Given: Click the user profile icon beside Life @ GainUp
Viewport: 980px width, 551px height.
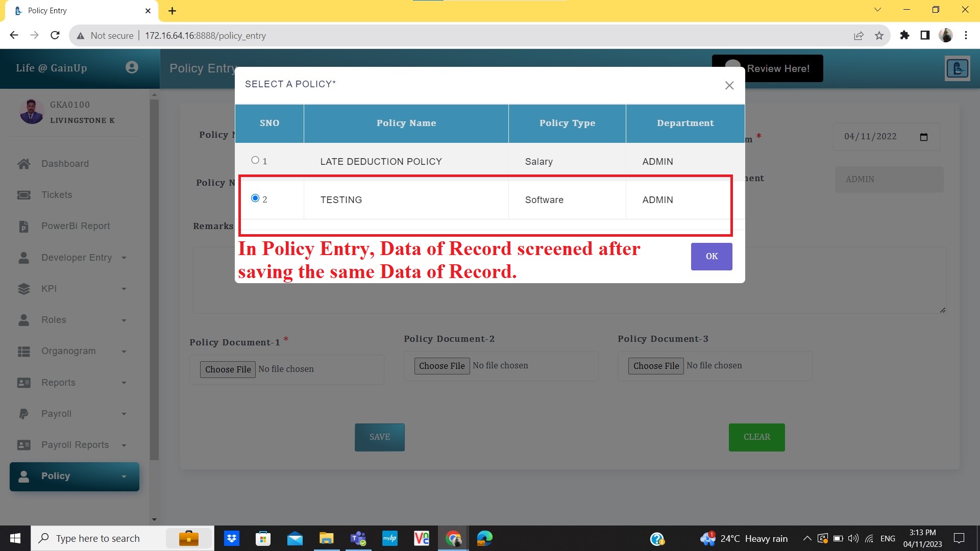Looking at the screenshot, I should point(132,67).
